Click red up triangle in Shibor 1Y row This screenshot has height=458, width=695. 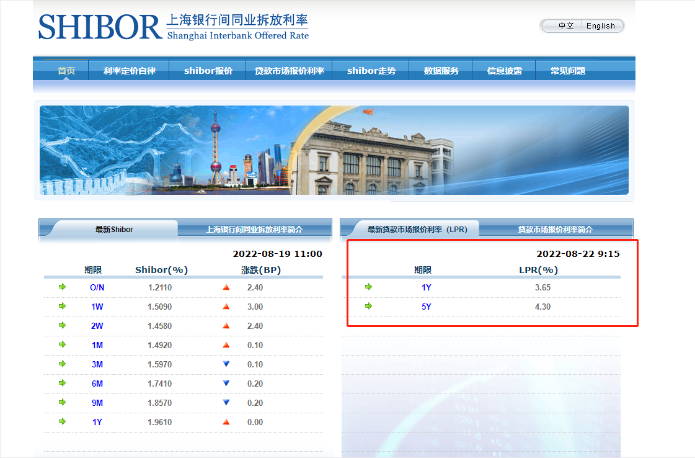[226, 422]
